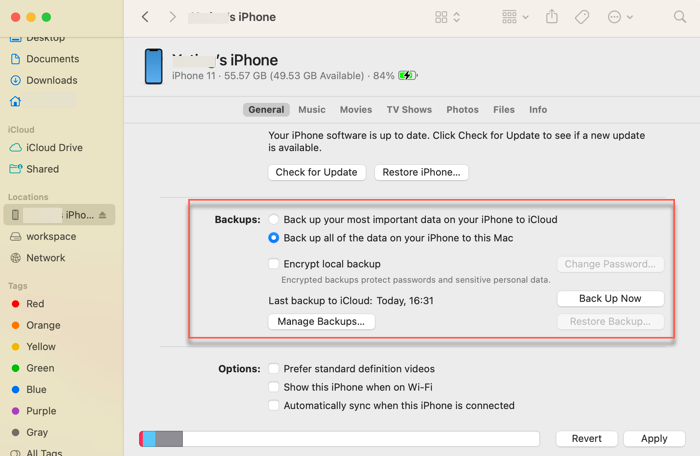Click the battery charging indicator
This screenshot has width=700, height=456.
tap(408, 75)
